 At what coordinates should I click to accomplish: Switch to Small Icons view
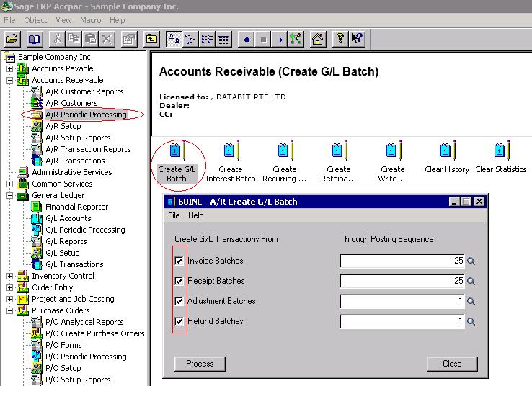click(190, 39)
